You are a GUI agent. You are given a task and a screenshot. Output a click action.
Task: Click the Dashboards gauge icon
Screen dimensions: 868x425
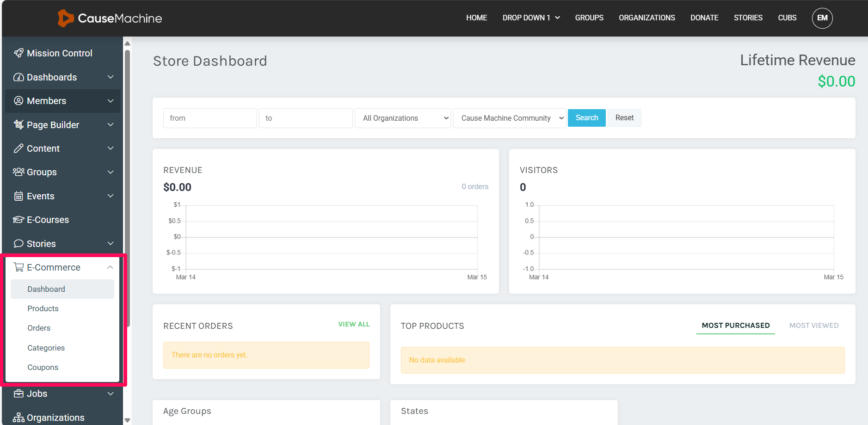[x=18, y=77]
